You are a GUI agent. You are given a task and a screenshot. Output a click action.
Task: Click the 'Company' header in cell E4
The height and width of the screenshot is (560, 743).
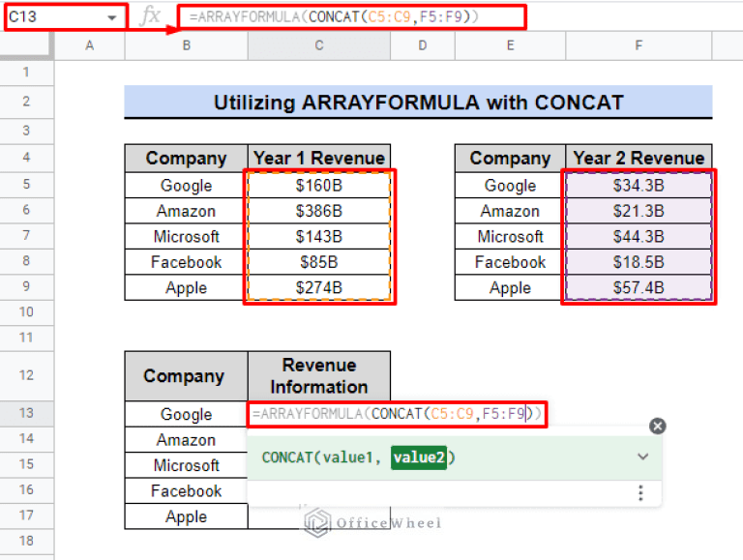[510, 159]
